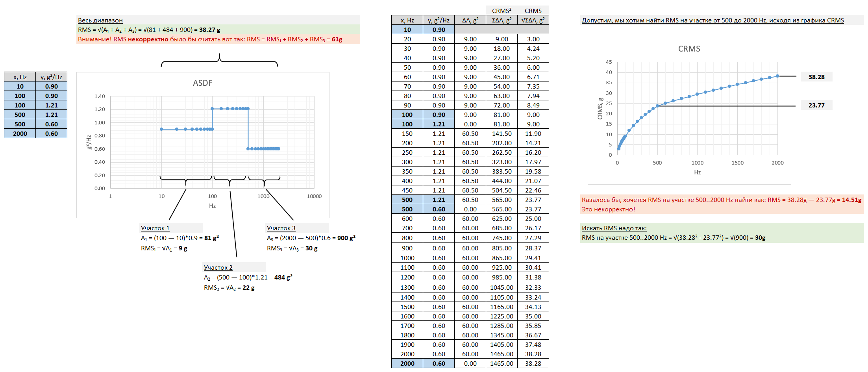Click the 'CRMS, g' axis title on the CRMS chart
Image resolution: width=868 pixels, height=372 pixels.
coord(600,109)
